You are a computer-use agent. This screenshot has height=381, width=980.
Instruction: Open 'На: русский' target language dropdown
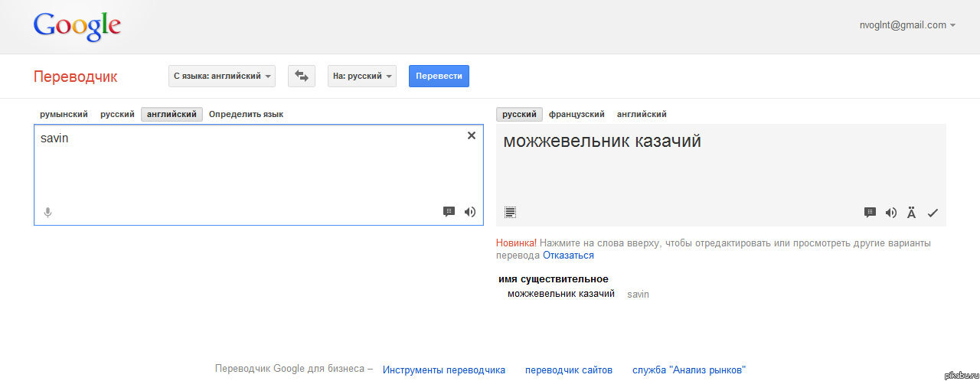362,76
